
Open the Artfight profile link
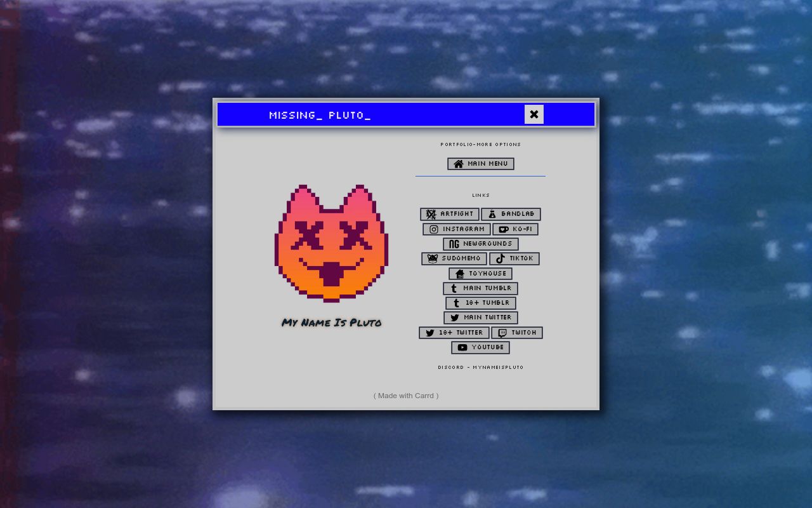(x=449, y=214)
